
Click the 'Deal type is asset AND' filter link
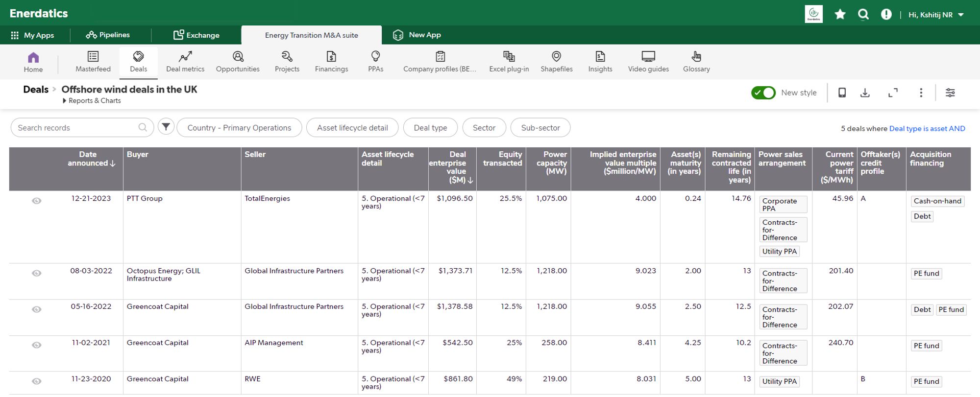click(927, 128)
